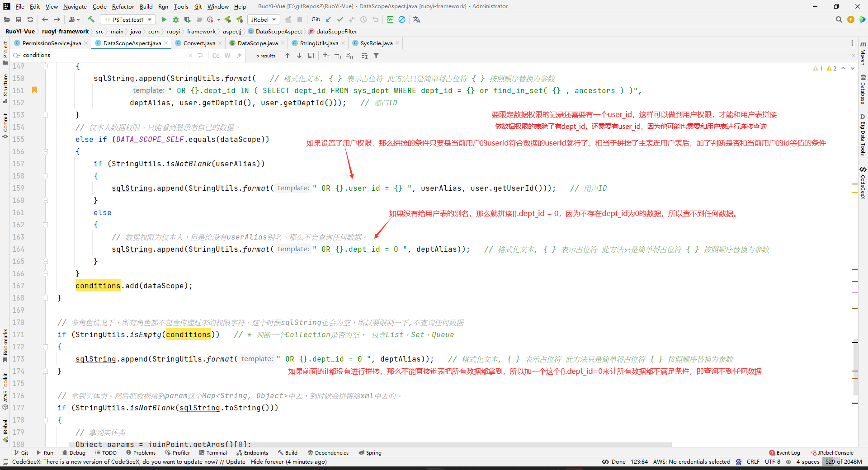This screenshot has width=868, height=470.
Task: Open the Project tool window
Action: click(5, 52)
